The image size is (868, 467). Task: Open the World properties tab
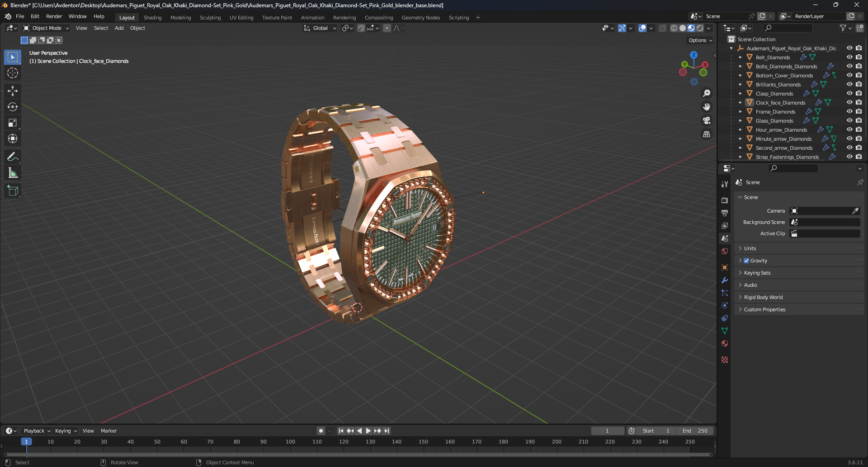pos(725,251)
